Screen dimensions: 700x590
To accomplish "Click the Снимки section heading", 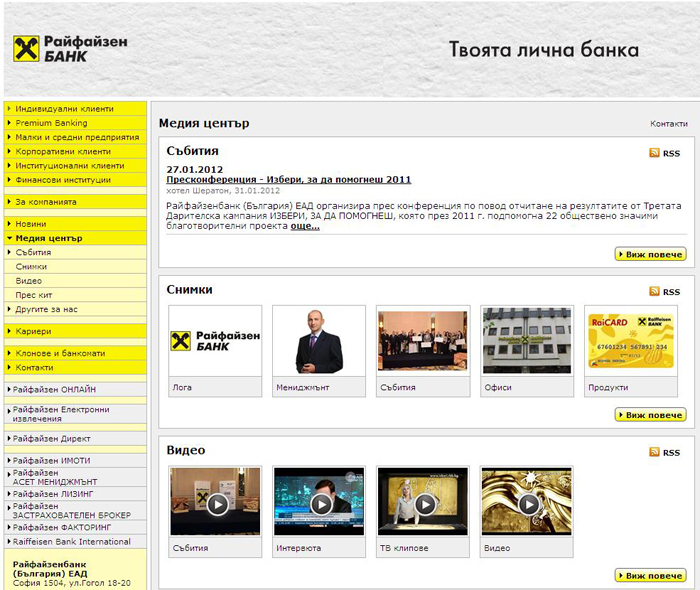I will click(x=189, y=290).
